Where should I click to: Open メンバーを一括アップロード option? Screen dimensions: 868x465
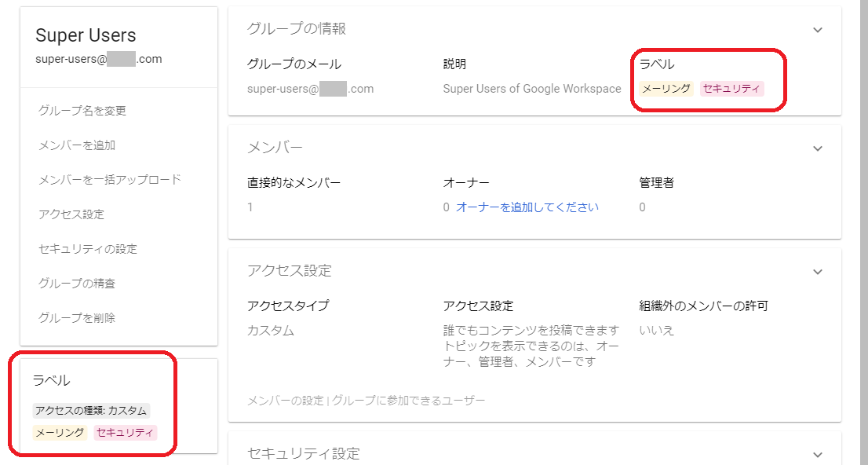point(110,178)
